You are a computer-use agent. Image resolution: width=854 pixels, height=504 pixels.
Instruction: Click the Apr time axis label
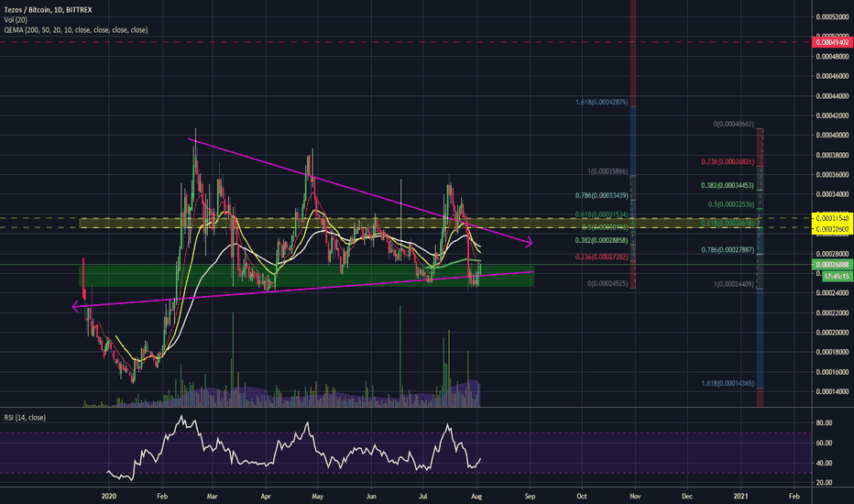[x=266, y=497]
